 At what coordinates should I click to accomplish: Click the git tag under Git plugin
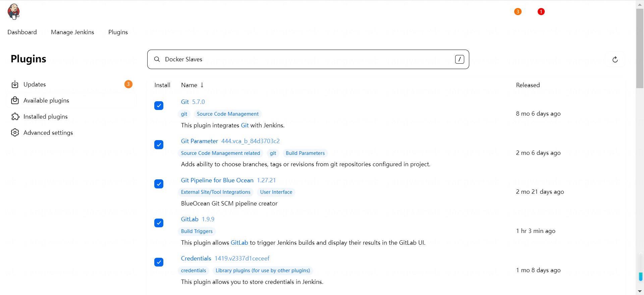pyautogui.click(x=184, y=114)
